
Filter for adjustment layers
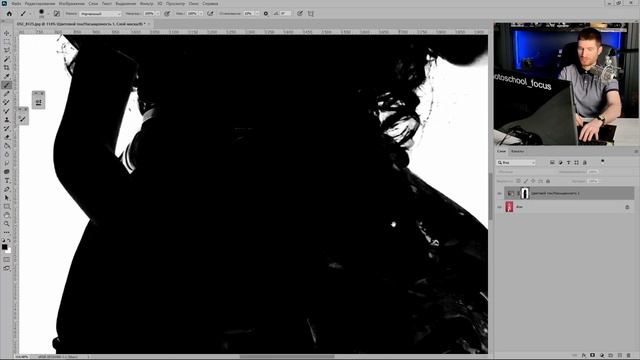click(x=560, y=162)
